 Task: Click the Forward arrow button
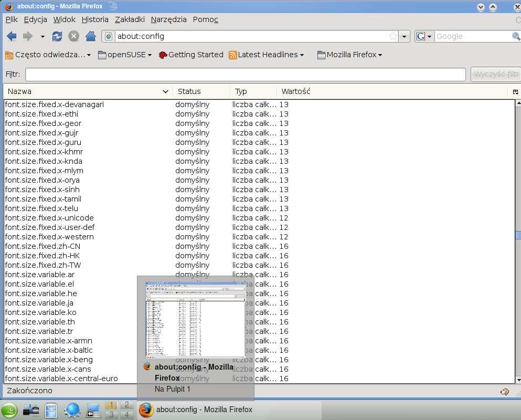[x=28, y=36]
